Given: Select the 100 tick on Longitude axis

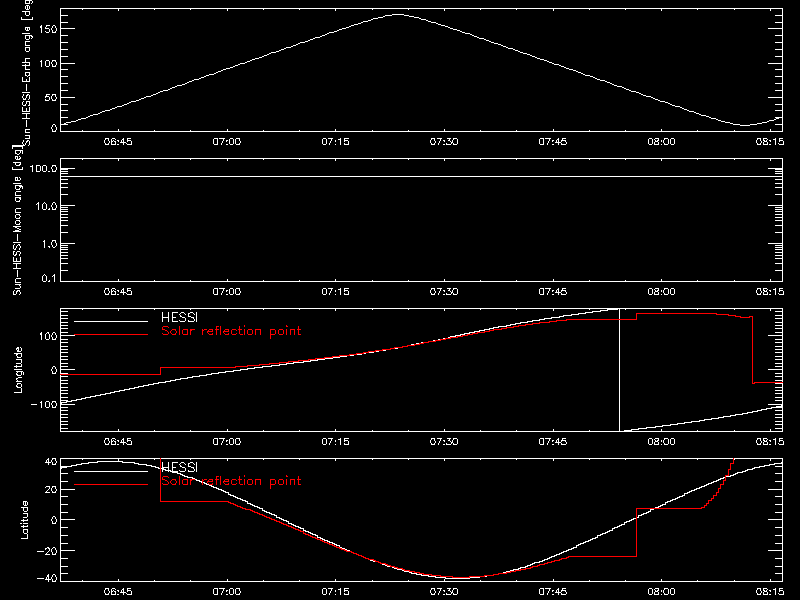Looking at the screenshot, I should pos(48,336).
